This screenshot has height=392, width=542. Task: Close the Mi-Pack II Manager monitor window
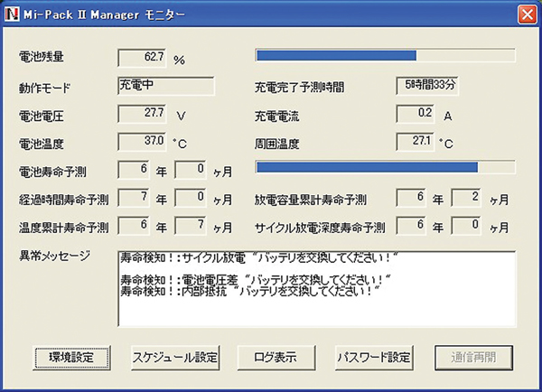point(526,14)
